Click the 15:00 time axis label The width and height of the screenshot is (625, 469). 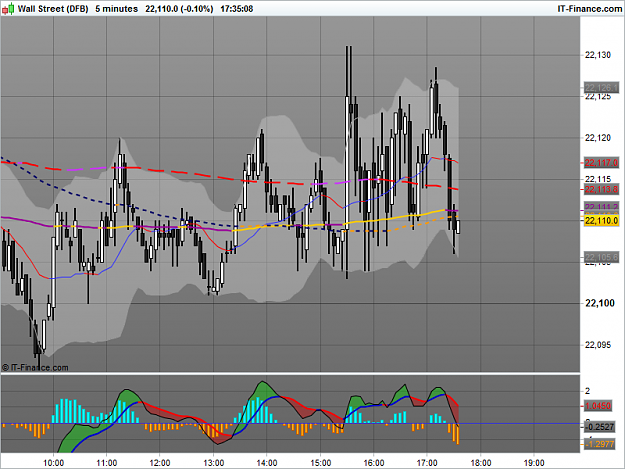[320, 463]
